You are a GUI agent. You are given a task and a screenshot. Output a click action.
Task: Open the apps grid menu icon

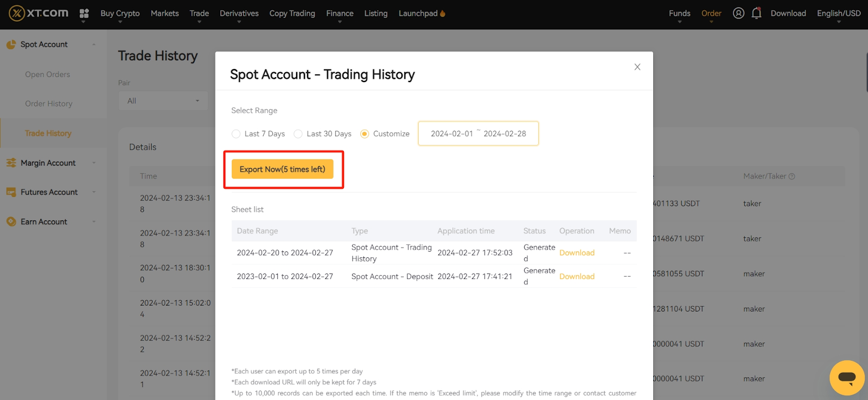tap(84, 14)
